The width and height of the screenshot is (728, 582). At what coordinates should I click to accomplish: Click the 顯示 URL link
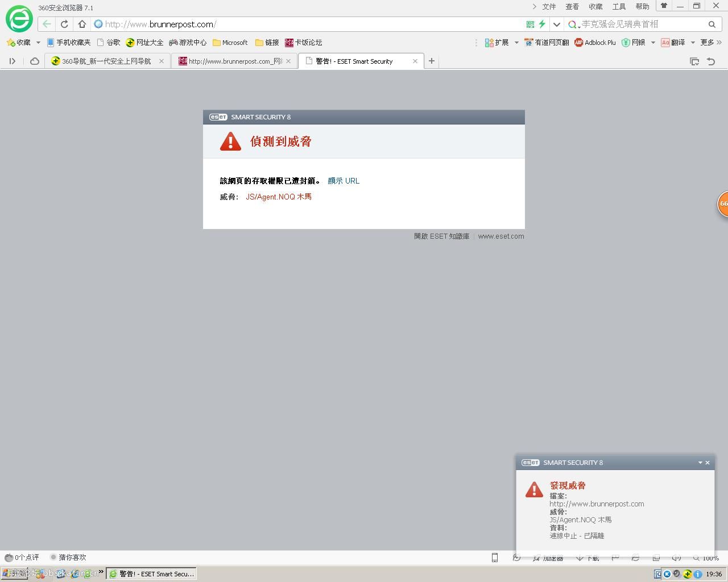point(344,181)
